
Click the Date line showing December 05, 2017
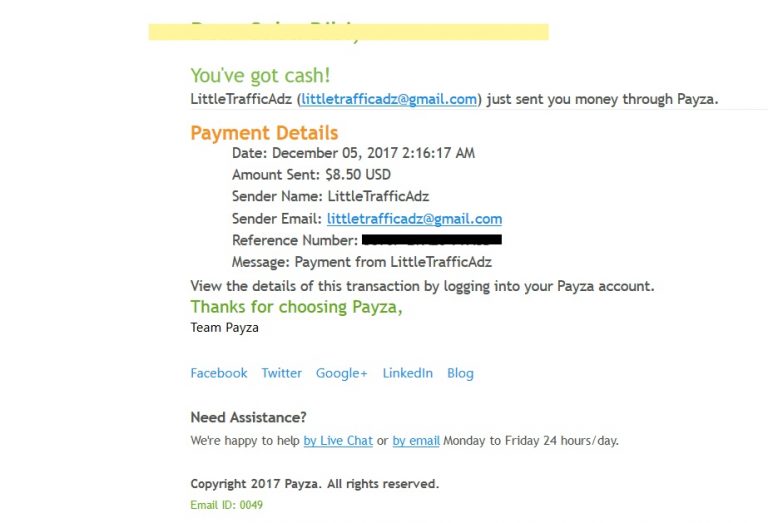tap(353, 153)
